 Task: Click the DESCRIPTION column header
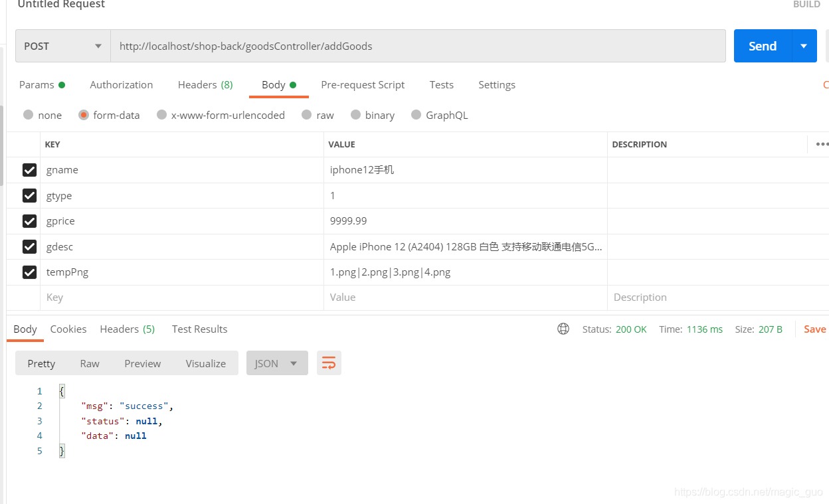pos(639,144)
